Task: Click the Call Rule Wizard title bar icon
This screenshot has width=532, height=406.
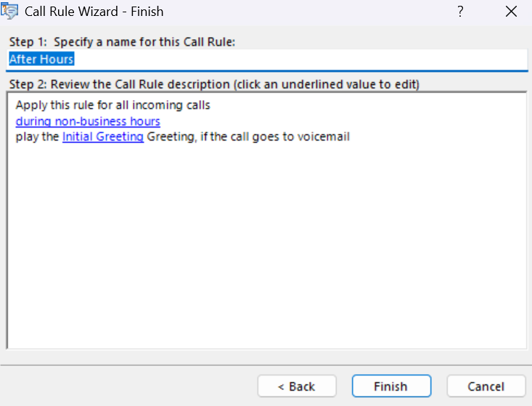Action: click(x=11, y=12)
